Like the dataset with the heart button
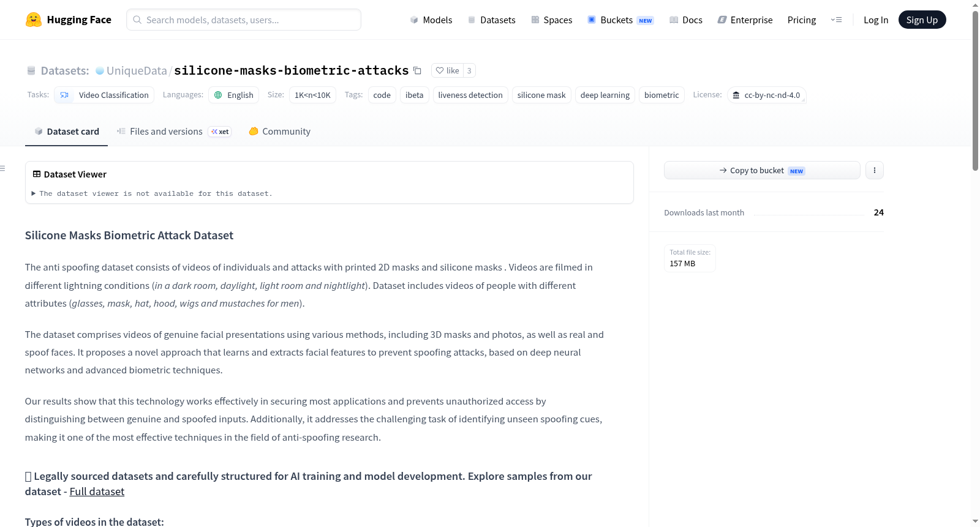Viewport: 980px width, 527px height. 447,70
